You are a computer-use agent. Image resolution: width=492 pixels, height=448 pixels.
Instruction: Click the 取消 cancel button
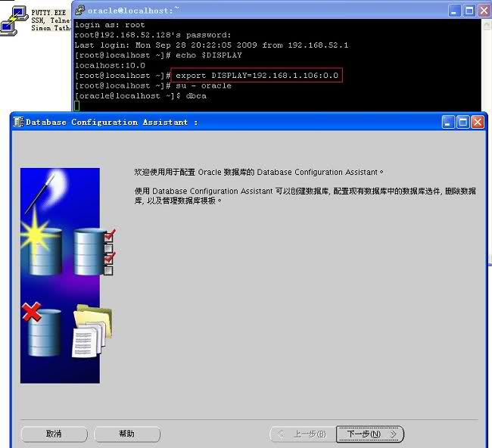[54, 434]
